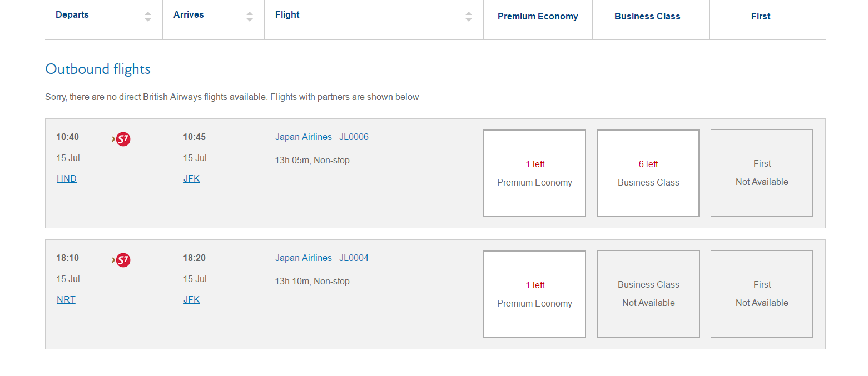
Task: Click the Departs column header
Action: [72, 15]
